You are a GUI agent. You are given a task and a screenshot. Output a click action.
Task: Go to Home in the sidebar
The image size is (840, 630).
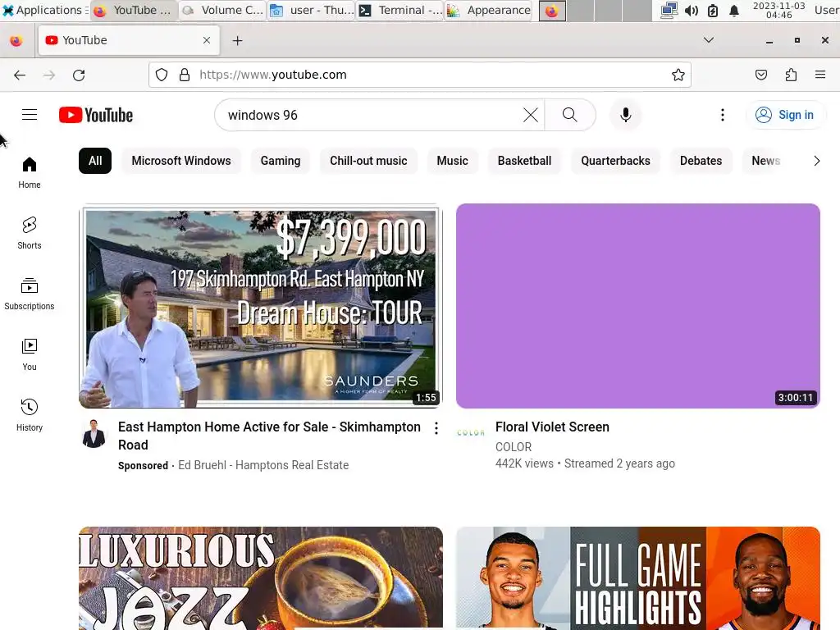click(30, 172)
